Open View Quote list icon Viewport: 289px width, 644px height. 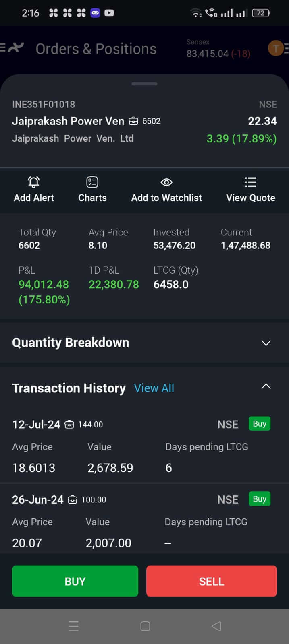tap(250, 182)
